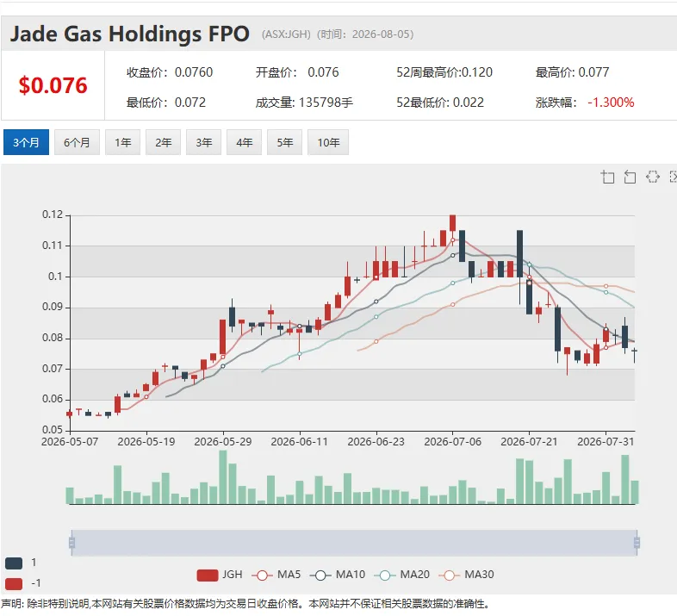
Task: Enable the brush selection hexagon icon
Action: [x=652, y=177]
